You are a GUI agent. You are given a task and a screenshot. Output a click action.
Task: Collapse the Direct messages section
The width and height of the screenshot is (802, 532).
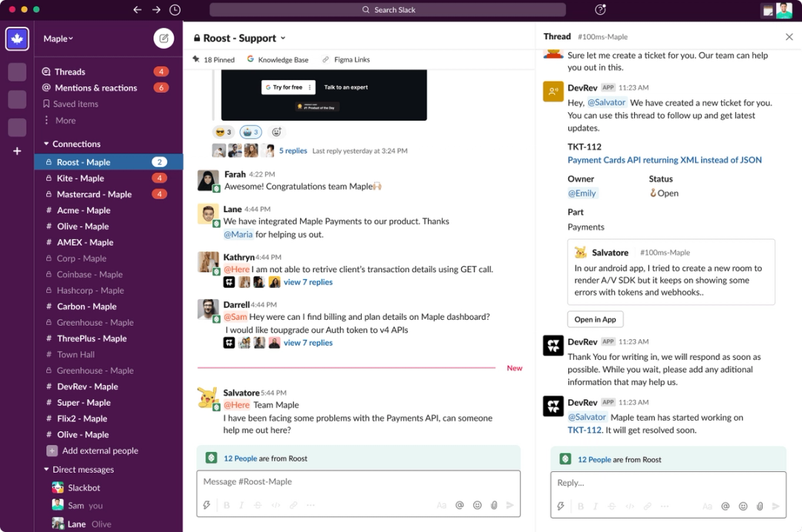pos(46,469)
